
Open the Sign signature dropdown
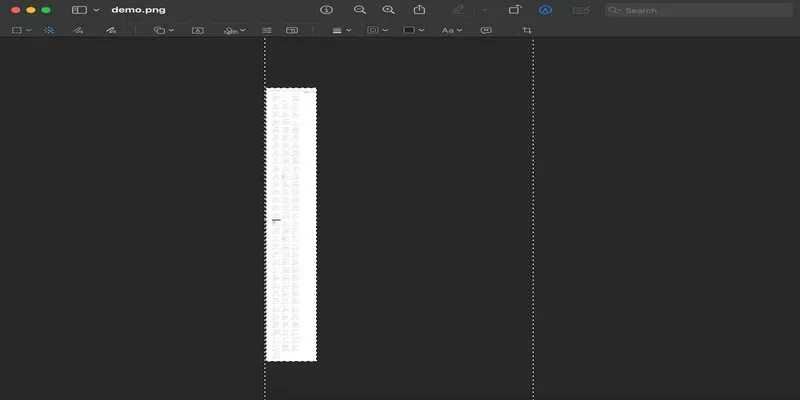pos(235,30)
